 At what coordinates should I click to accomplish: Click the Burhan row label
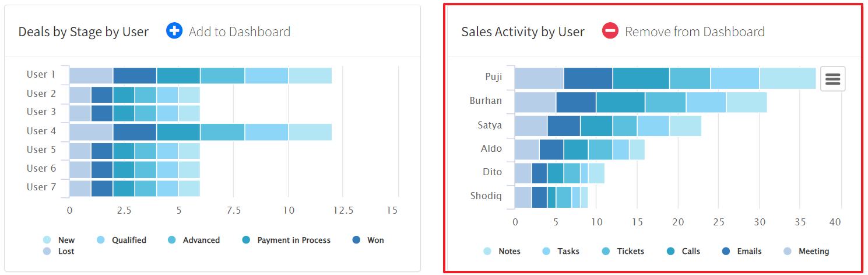[486, 101]
